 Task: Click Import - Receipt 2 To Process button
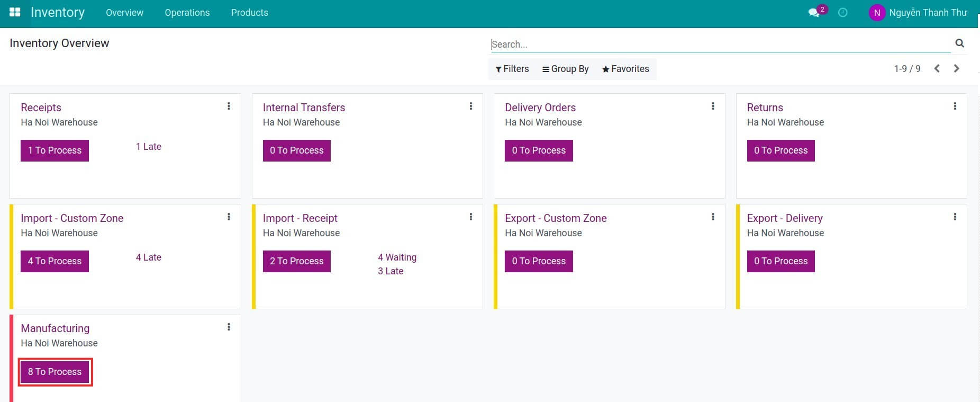pos(296,261)
